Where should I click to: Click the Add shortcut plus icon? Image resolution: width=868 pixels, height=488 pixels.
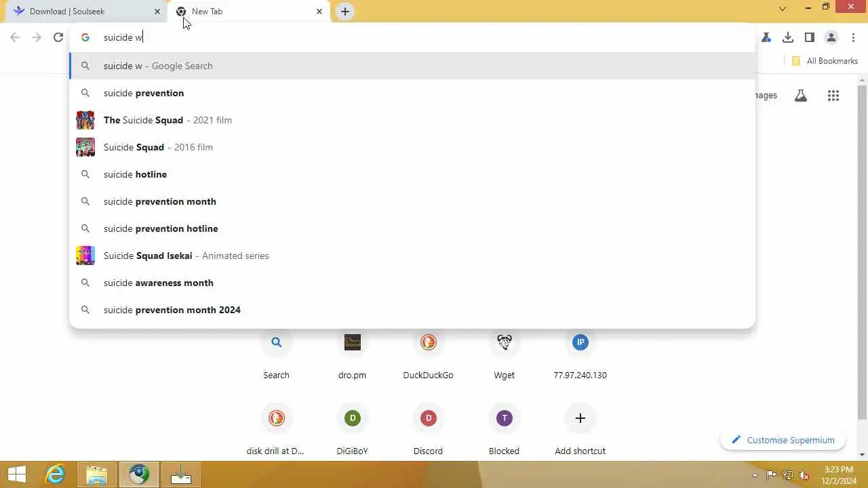tap(580, 418)
